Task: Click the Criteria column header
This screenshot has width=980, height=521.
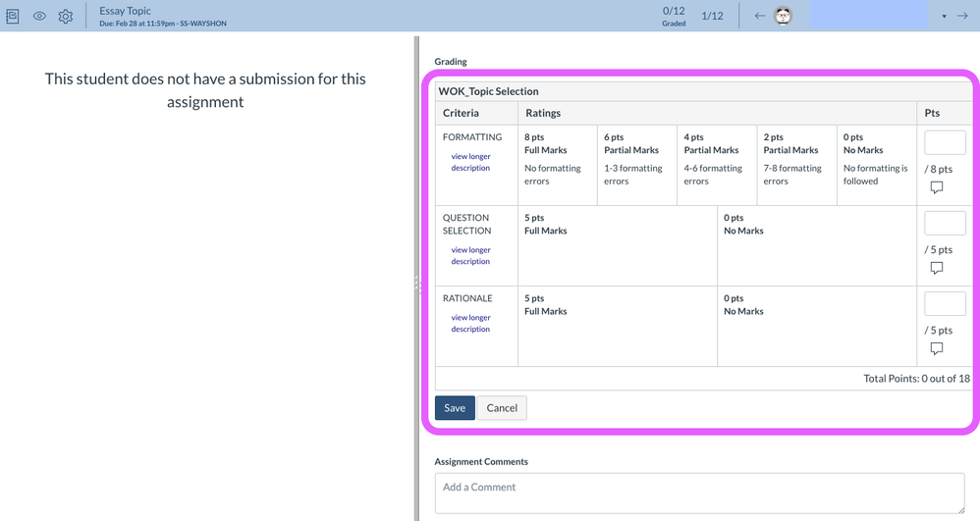Action: coord(461,113)
